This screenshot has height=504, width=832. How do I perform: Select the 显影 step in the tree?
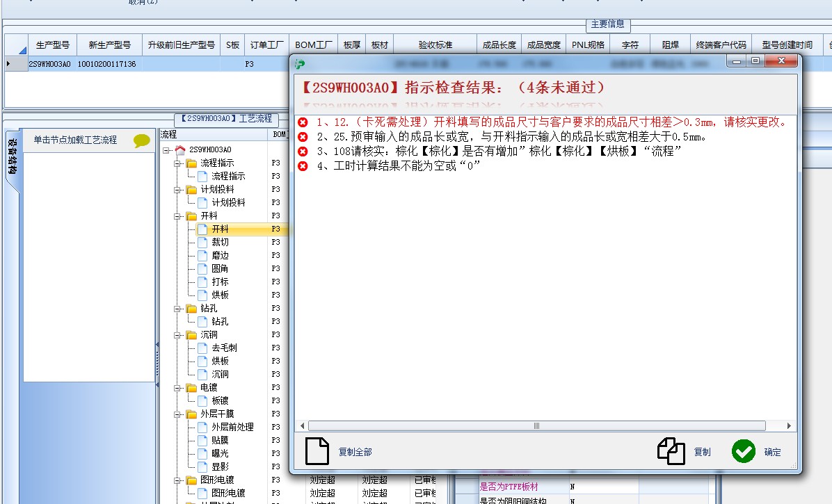220,467
